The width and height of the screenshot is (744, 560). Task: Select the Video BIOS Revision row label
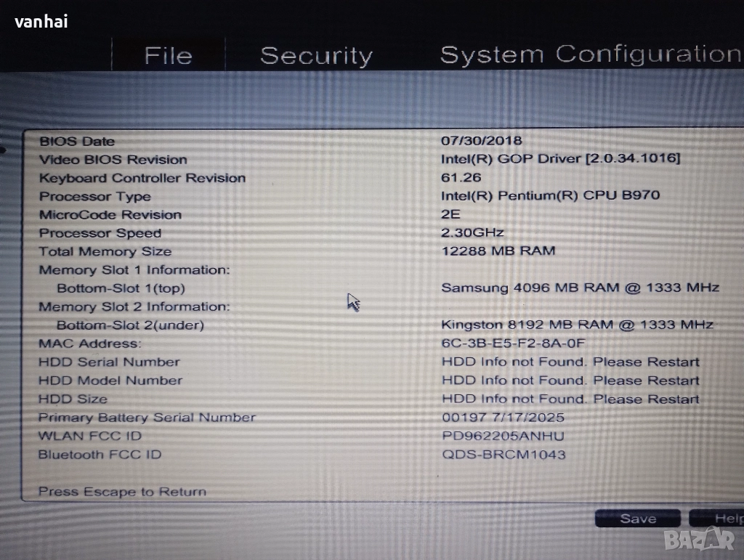click(x=113, y=160)
